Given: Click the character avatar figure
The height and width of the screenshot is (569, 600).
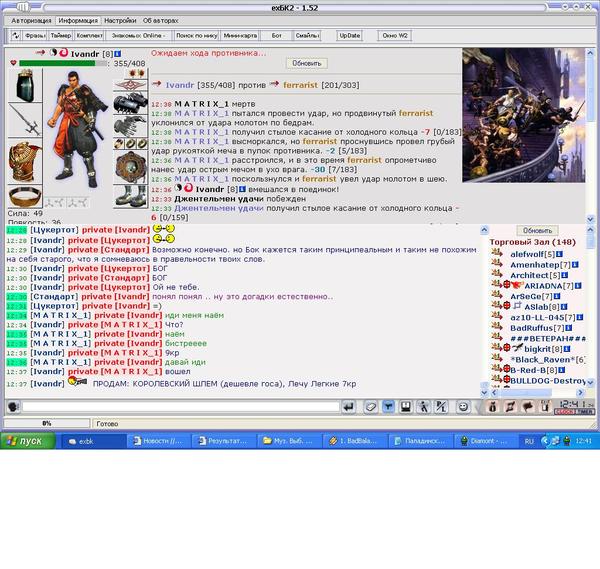Looking at the screenshot, I should point(78,129).
